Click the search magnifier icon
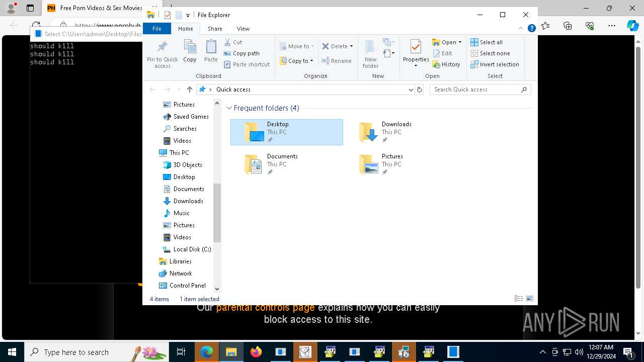644x362 pixels. (524, 89)
